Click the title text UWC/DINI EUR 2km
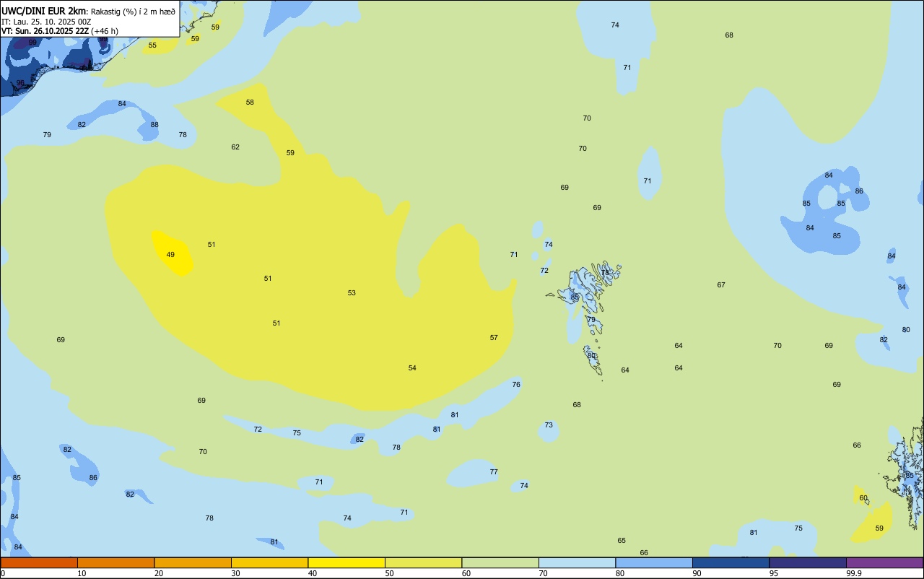This screenshot has height=579, width=924. 44,11
